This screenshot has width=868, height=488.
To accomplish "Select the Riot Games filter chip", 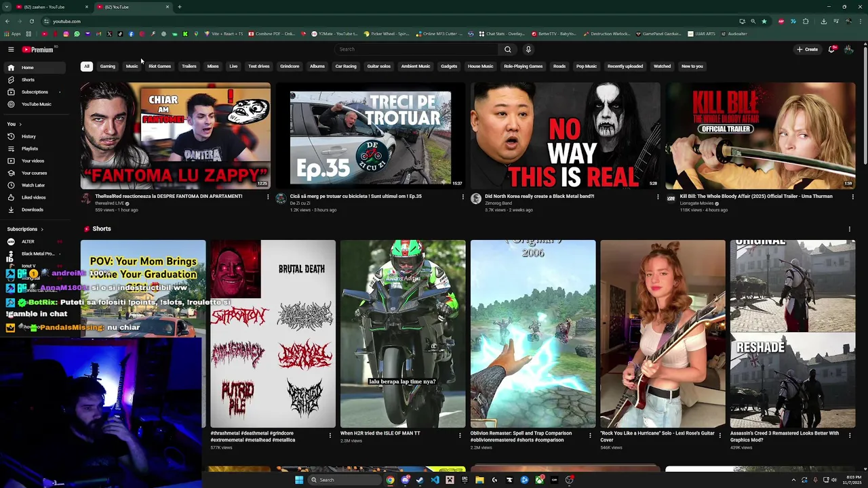I will tap(159, 66).
